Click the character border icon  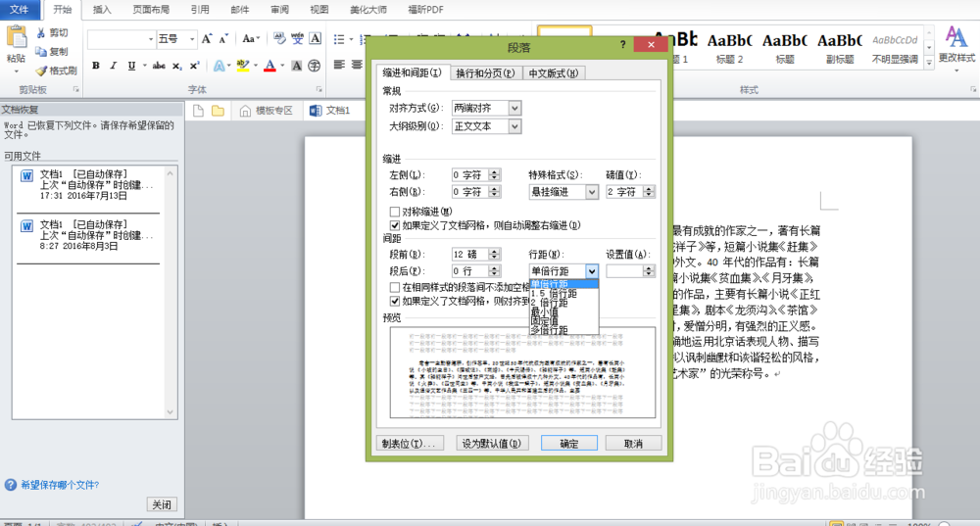(315, 39)
